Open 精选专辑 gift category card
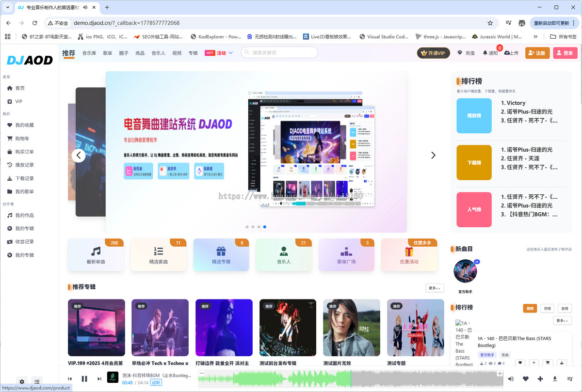This screenshot has height=392, width=582. (x=221, y=255)
